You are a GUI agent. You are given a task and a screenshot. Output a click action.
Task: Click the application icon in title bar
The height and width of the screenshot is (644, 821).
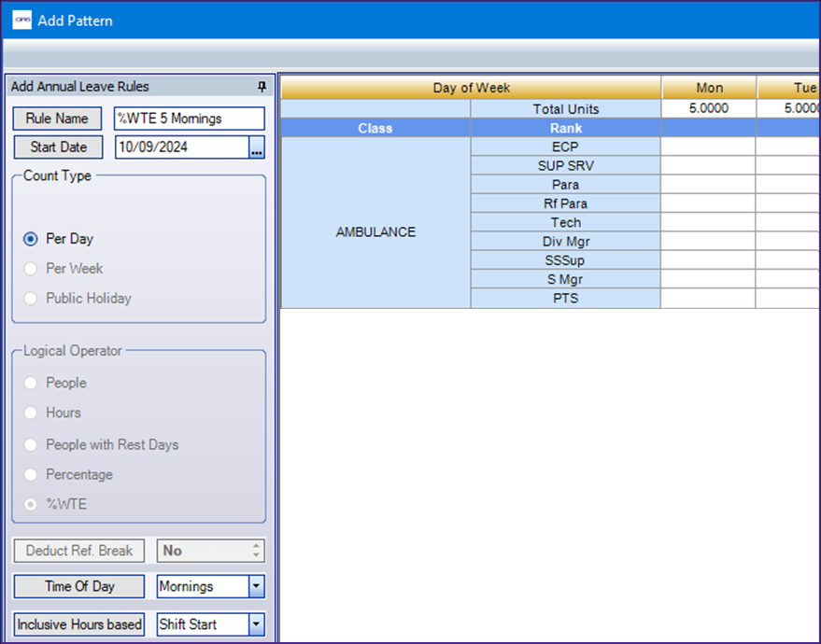[21, 20]
